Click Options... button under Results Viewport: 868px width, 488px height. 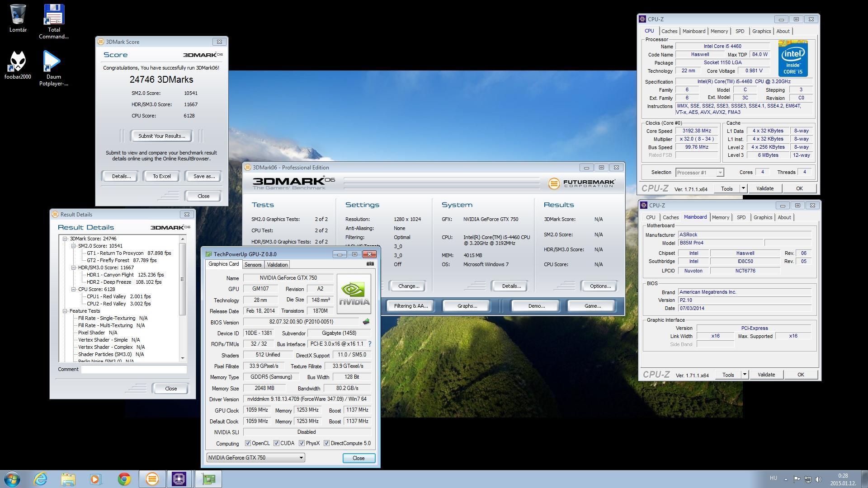(600, 286)
